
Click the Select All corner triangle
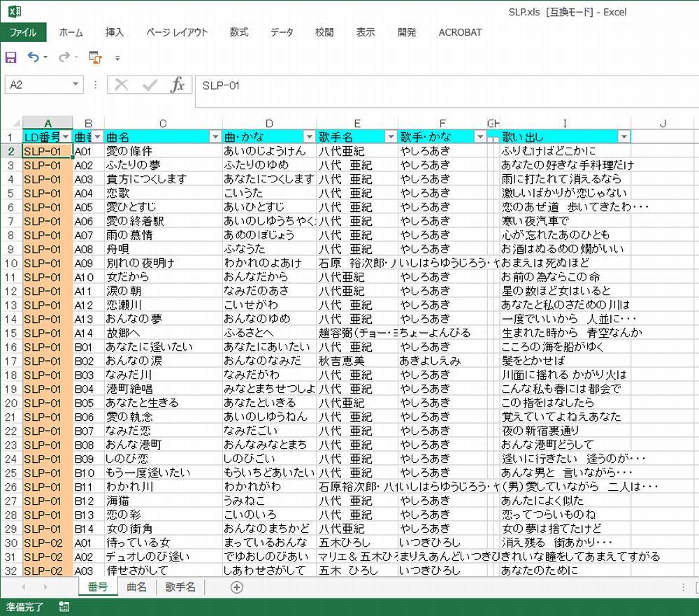click(x=11, y=124)
